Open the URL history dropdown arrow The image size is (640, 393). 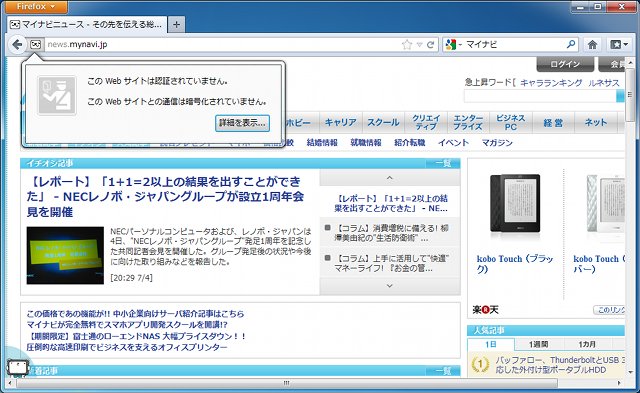[419, 44]
